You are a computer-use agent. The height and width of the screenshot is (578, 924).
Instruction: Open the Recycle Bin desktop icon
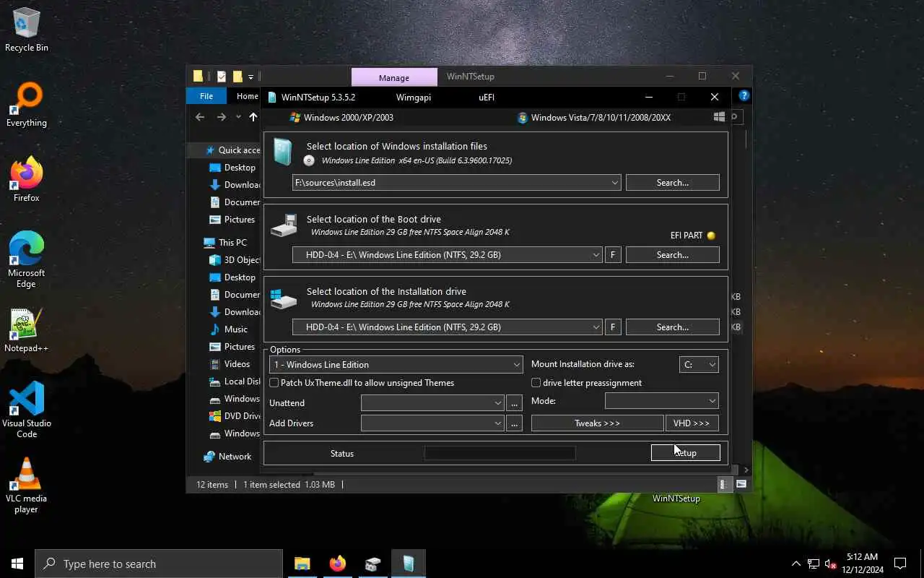point(27,30)
